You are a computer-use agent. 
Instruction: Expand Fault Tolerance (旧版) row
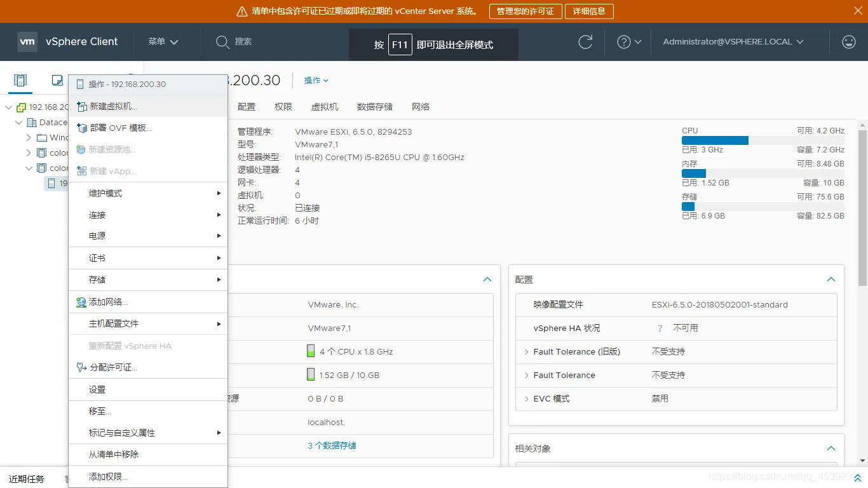click(526, 352)
